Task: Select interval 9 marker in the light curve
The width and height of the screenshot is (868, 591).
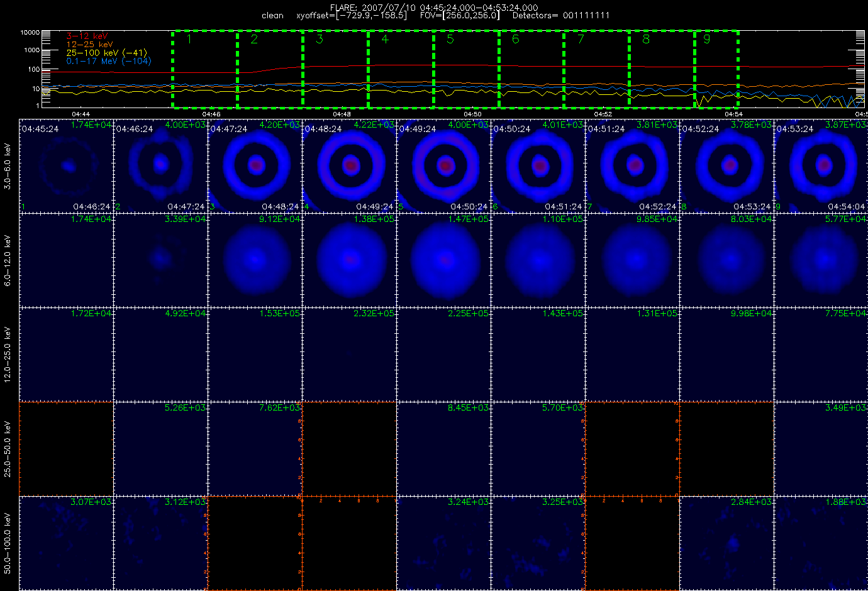Action: [x=707, y=39]
